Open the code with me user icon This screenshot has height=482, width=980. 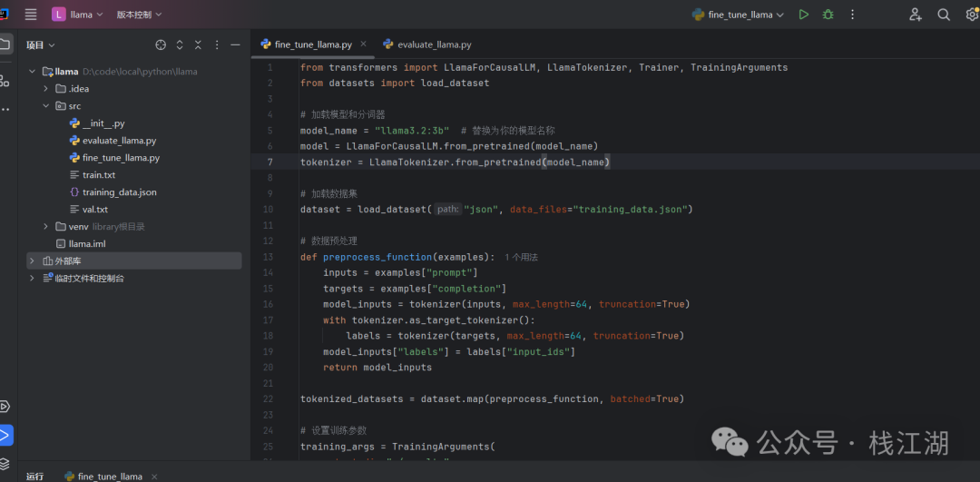[x=915, y=15]
